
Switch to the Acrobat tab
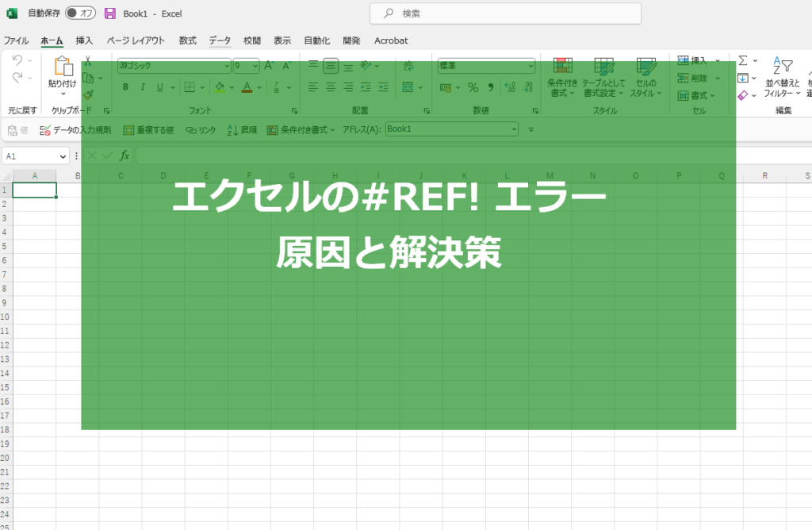click(391, 40)
